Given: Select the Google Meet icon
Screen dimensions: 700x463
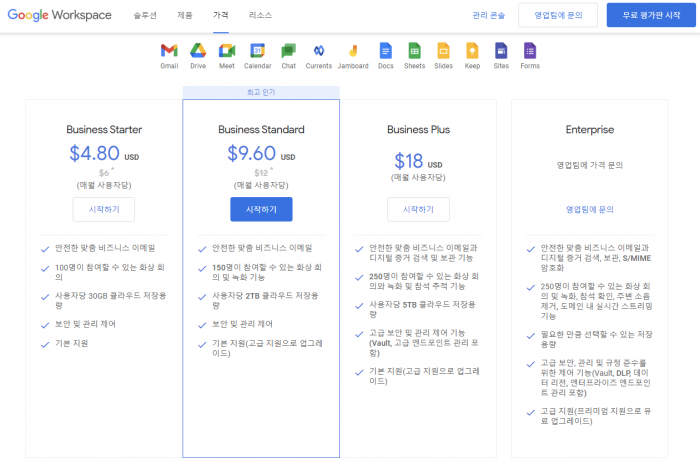Looking at the screenshot, I should tap(226, 51).
